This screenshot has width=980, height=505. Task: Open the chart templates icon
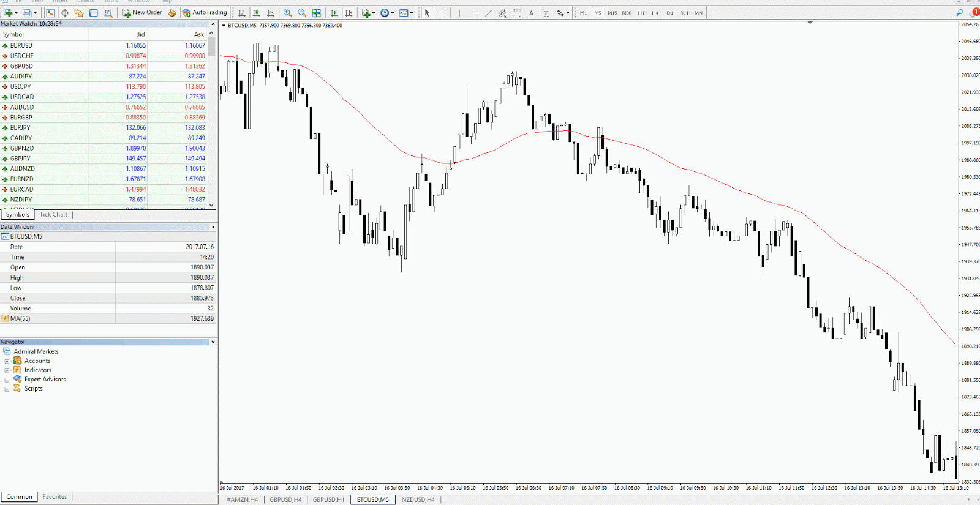click(404, 12)
